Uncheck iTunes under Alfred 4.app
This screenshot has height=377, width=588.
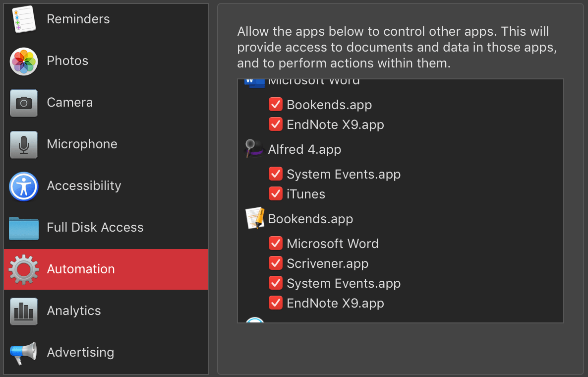[x=276, y=193]
